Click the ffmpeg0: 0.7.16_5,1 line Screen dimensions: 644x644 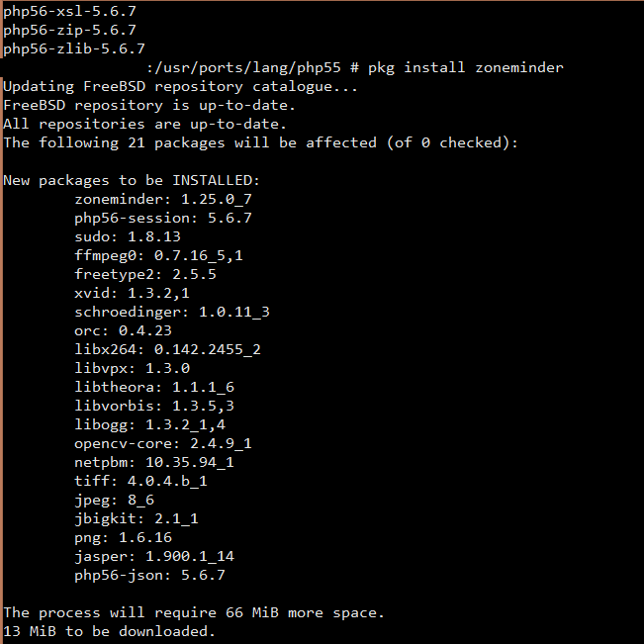tap(158, 255)
